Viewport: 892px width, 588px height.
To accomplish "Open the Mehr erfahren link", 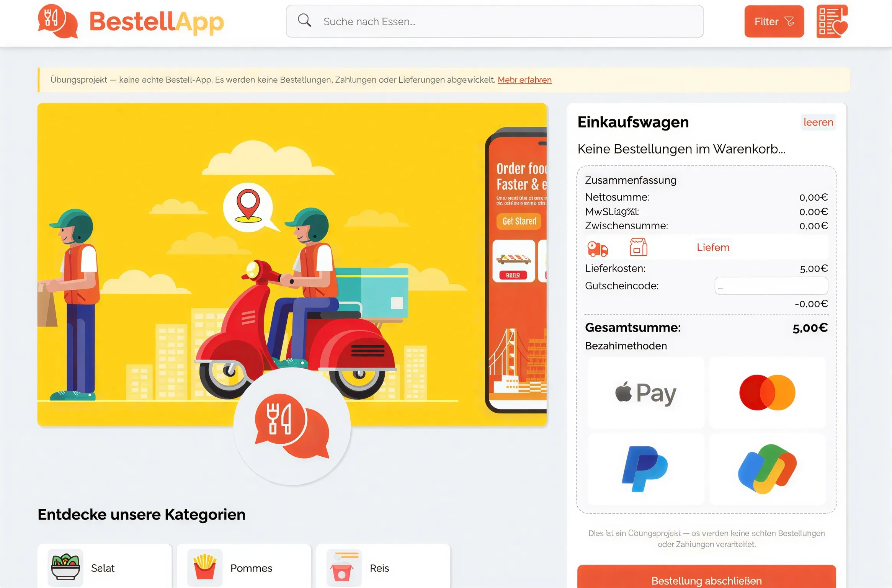I will point(524,80).
